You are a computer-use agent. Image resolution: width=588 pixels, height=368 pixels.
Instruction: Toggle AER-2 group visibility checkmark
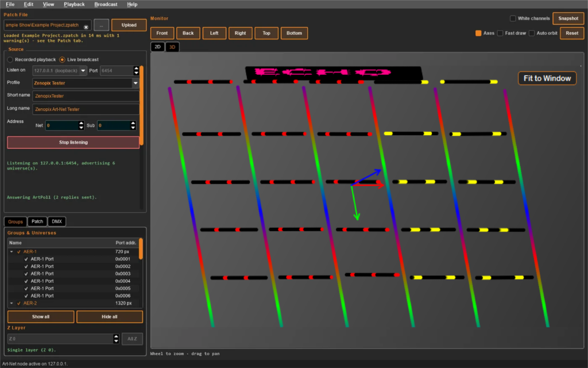tap(19, 303)
